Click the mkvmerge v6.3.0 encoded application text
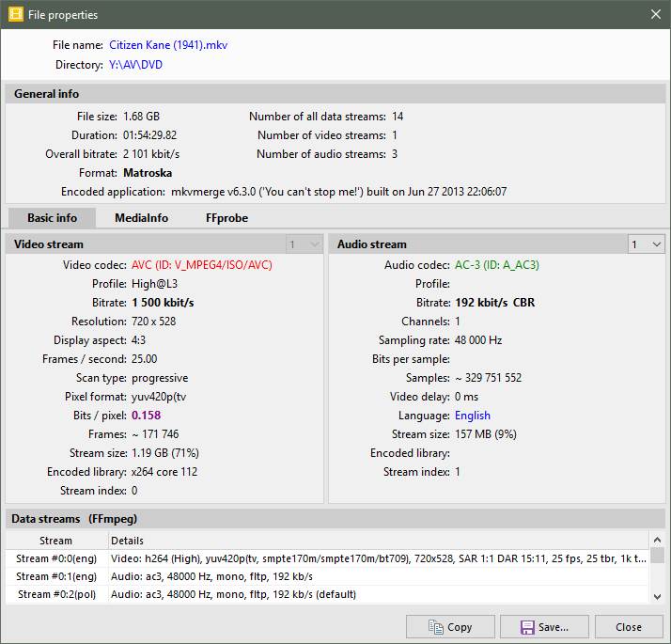This screenshot has width=671, height=644. pos(339,192)
